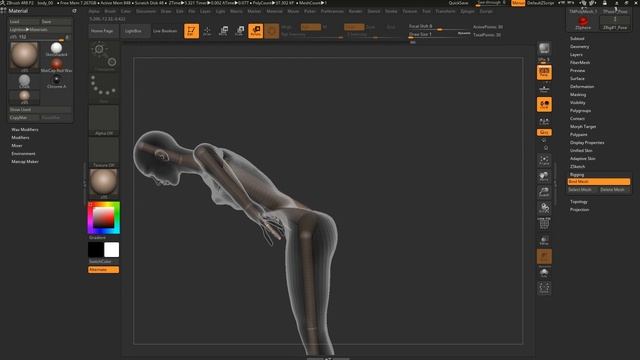640x360 pixels.
Task: Click the BPR render icon on right shelf
Action: tap(544, 49)
